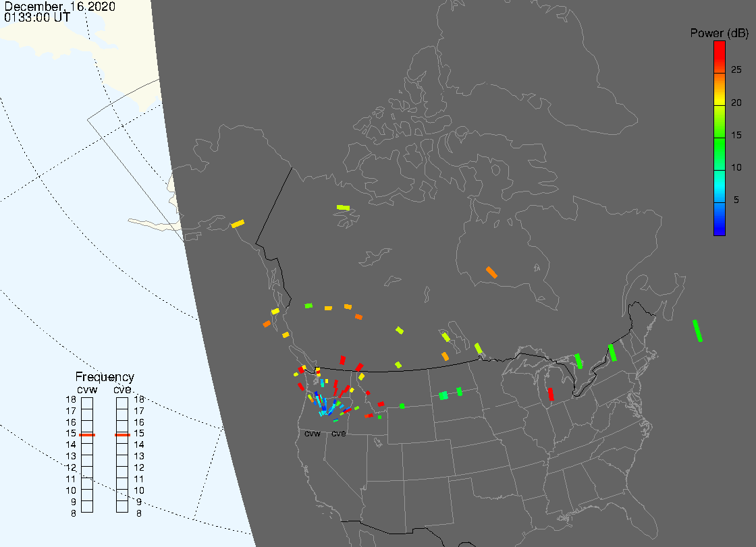Click the yellow echo bar near Alaska panhandle
The image size is (756, 547).
tap(238, 224)
